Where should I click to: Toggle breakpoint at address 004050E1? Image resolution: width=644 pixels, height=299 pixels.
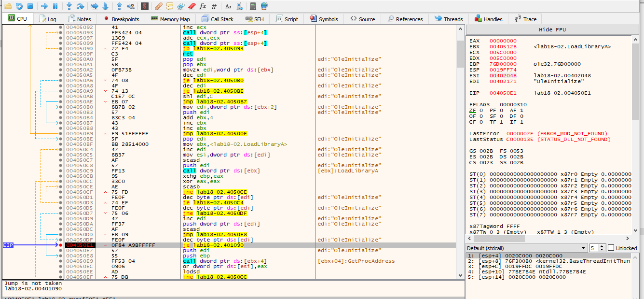pos(61,245)
